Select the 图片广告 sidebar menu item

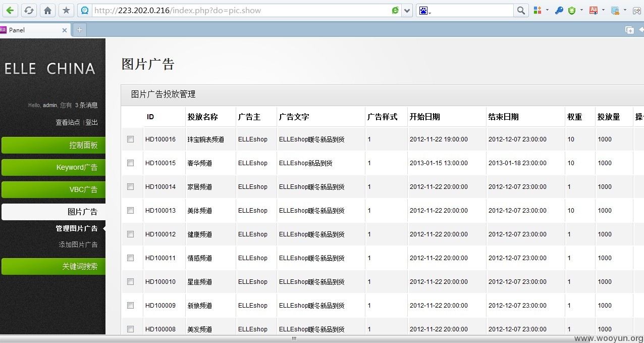pyautogui.click(x=53, y=212)
